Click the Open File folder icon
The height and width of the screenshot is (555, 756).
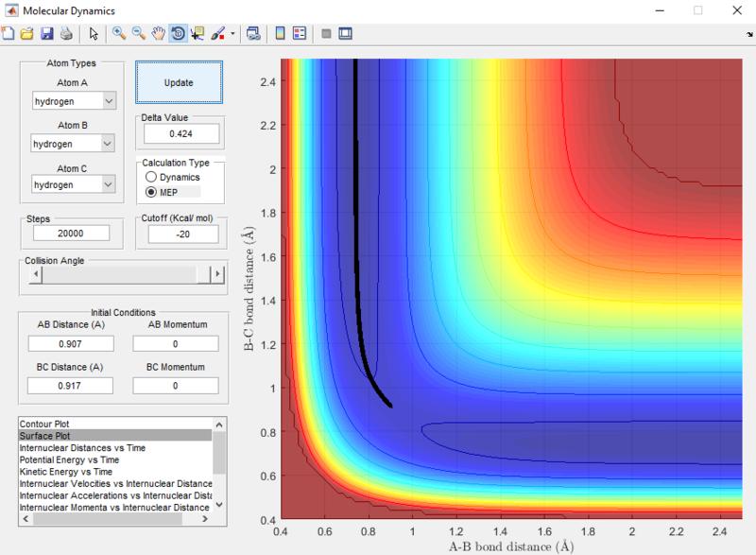tap(26, 33)
